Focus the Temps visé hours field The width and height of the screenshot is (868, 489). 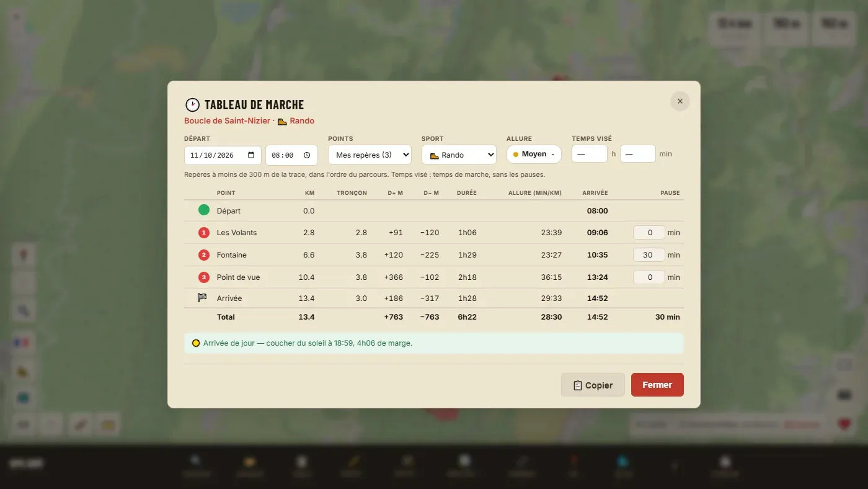click(589, 153)
